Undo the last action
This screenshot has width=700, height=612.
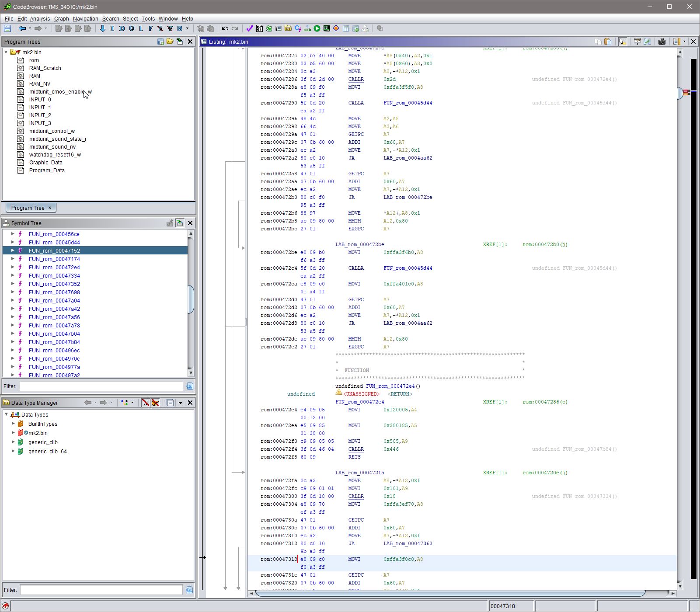pos(224,29)
